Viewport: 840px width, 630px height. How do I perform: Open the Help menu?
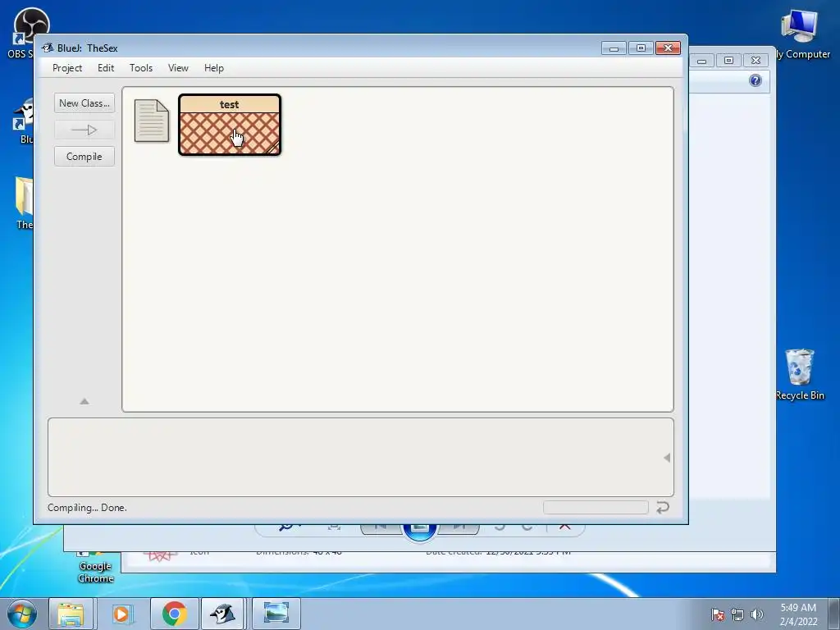pos(214,68)
